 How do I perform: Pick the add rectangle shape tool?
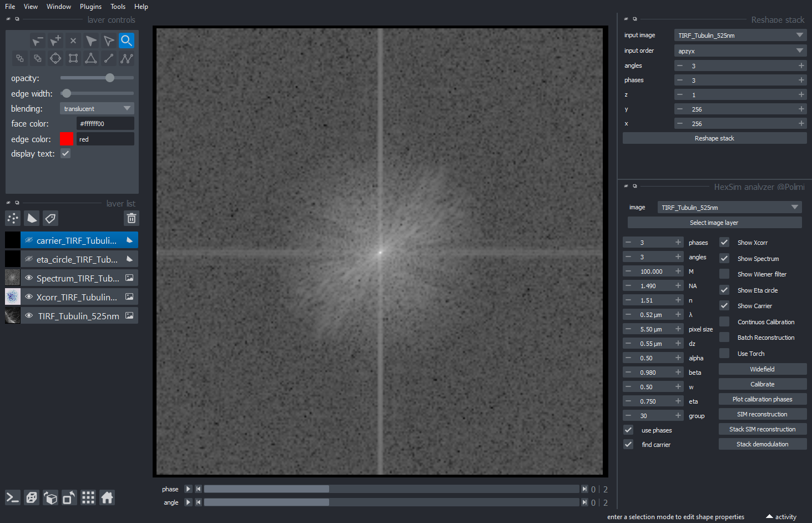[x=73, y=58]
